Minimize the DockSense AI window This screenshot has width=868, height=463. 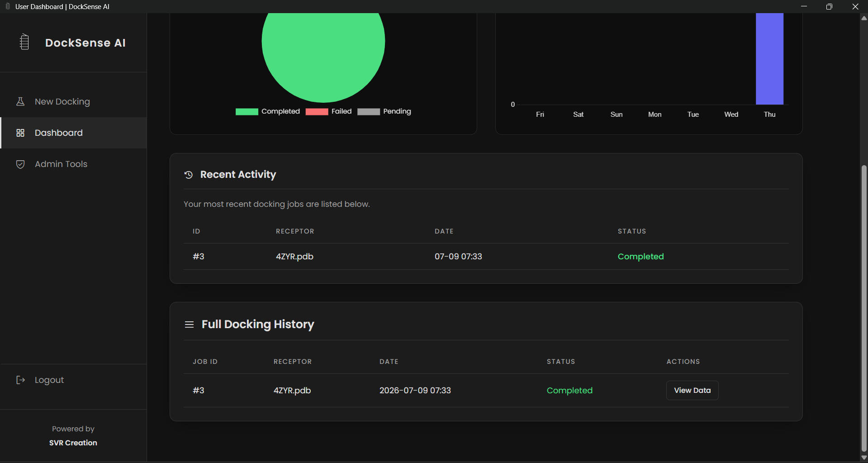(x=804, y=6)
